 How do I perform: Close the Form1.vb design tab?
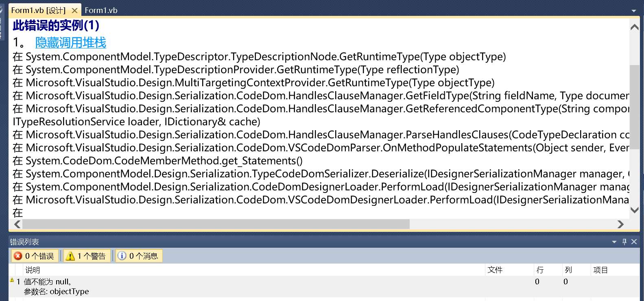pyautogui.click(x=74, y=11)
